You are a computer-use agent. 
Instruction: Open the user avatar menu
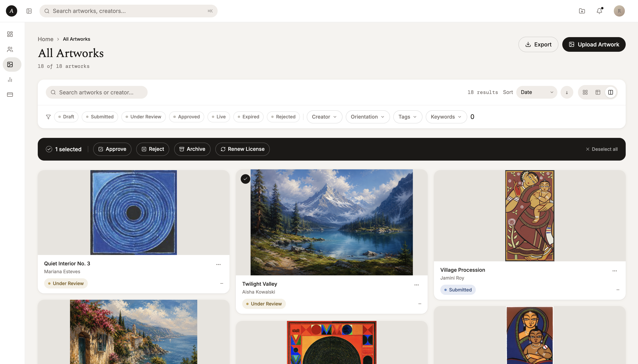(x=619, y=11)
